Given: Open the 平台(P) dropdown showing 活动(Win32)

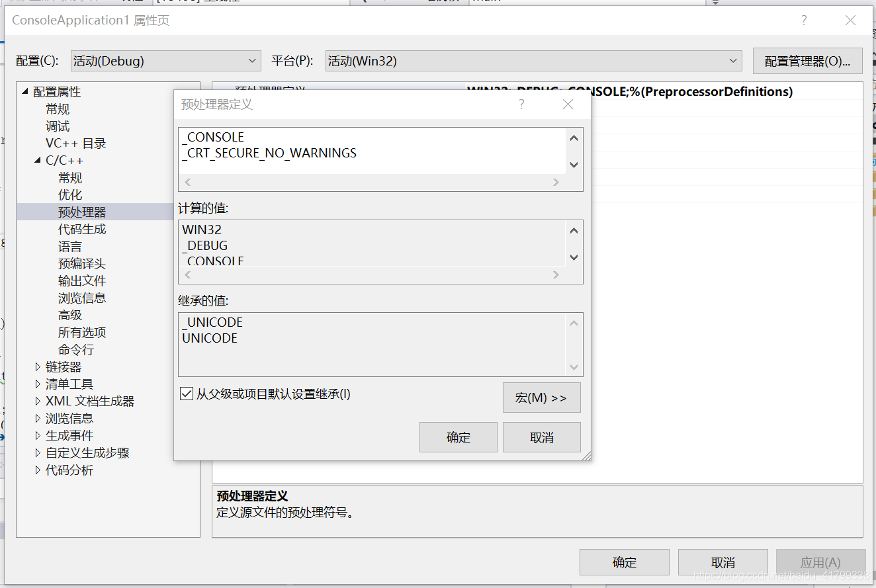Looking at the screenshot, I should click(732, 60).
